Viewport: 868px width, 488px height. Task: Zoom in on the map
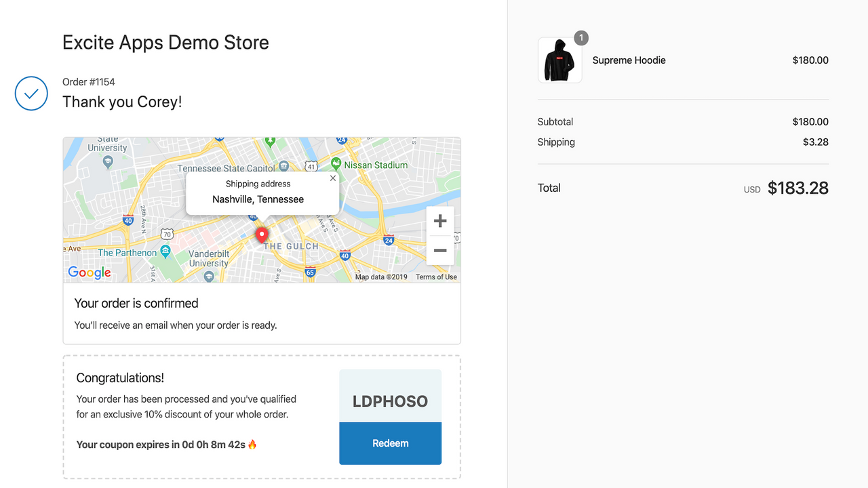coord(440,221)
